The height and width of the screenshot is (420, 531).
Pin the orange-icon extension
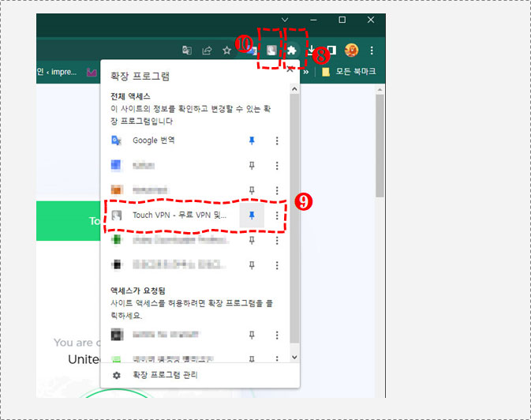252,190
